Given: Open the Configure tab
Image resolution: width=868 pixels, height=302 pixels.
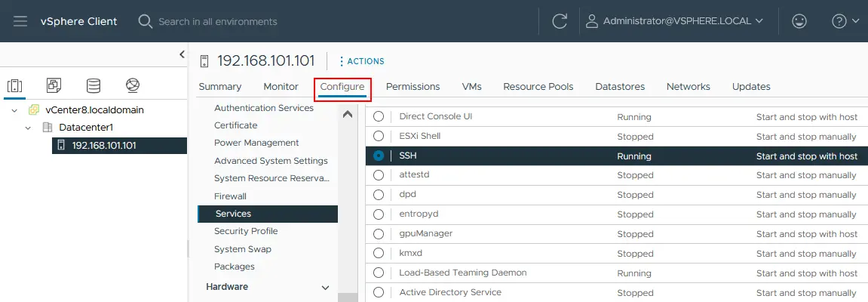Looking at the screenshot, I should tap(342, 86).
